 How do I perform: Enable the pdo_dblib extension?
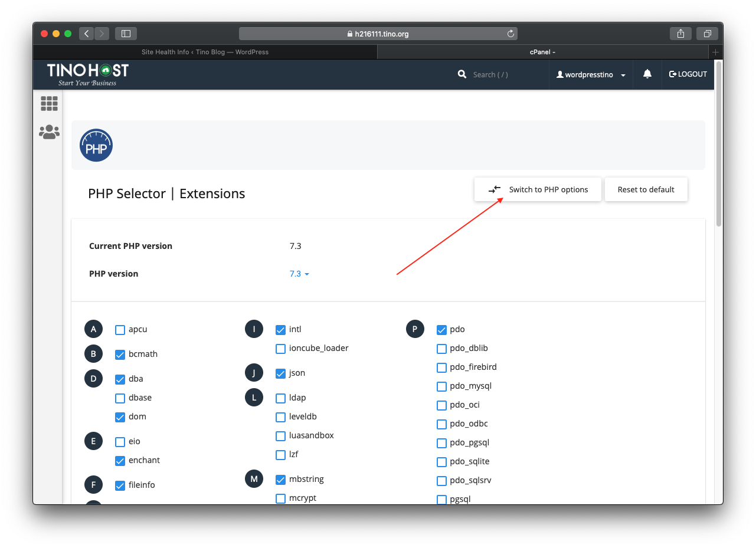pos(441,349)
